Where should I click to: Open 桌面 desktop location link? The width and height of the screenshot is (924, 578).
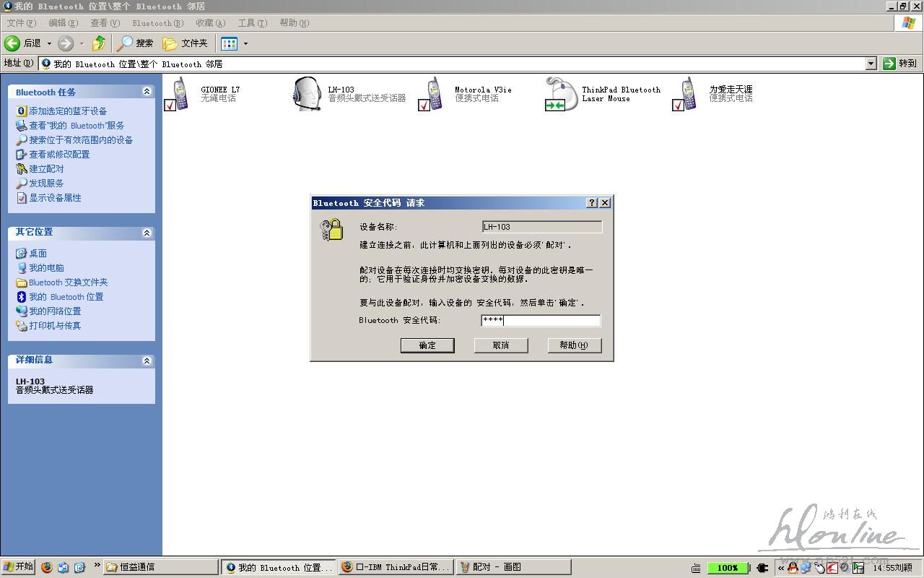(38, 254)
